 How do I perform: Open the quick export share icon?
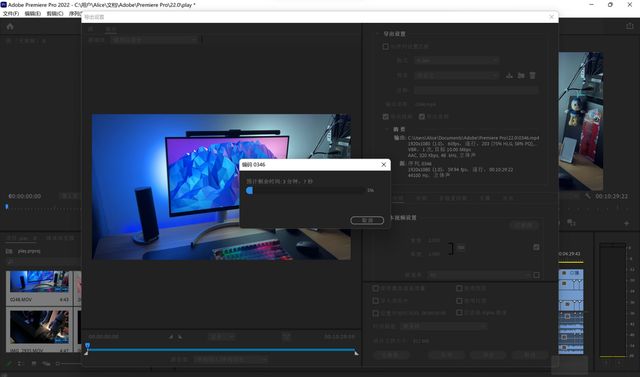click(629, 26)
